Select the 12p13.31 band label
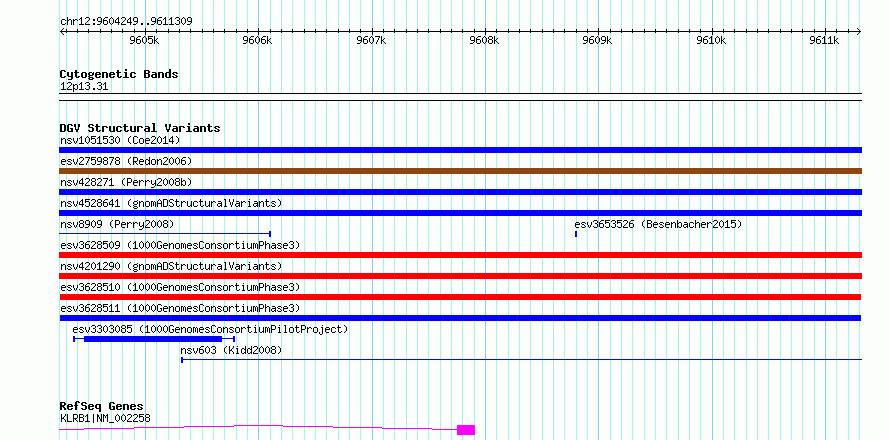Viewport: 890px width, 440px height. tap(84, 87)
